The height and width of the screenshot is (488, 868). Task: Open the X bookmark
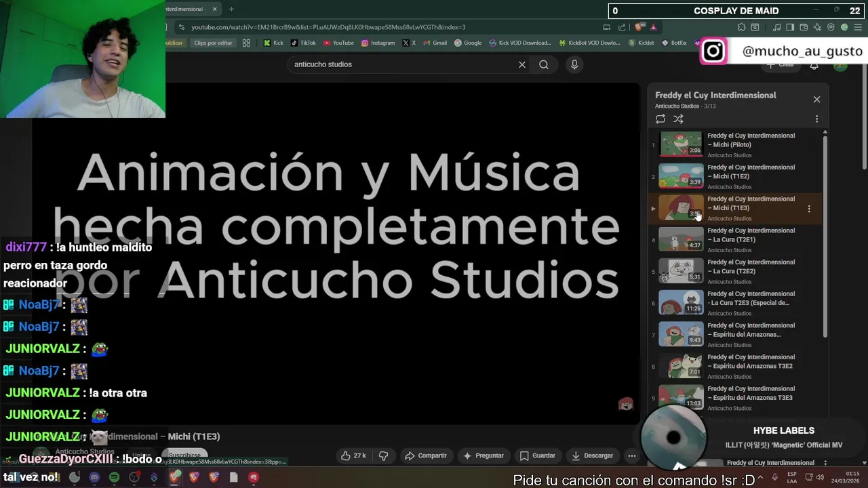click(409, 43)
